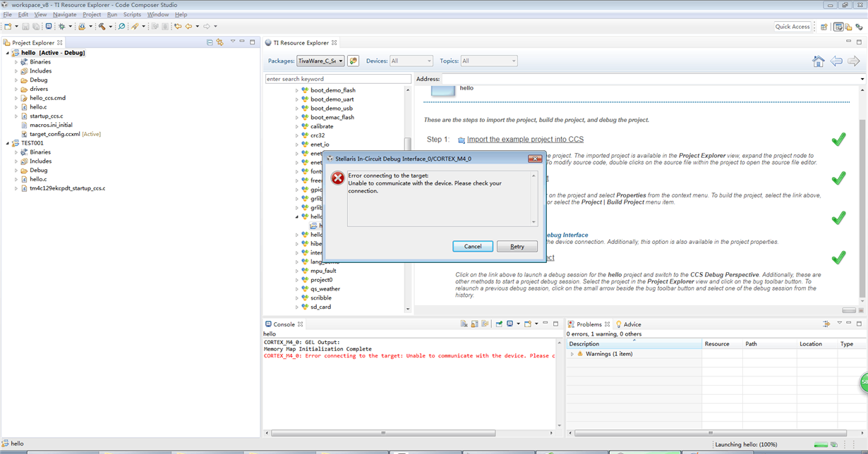Open the Navigate menu
The image size is (868, 454).
(65, 14)
